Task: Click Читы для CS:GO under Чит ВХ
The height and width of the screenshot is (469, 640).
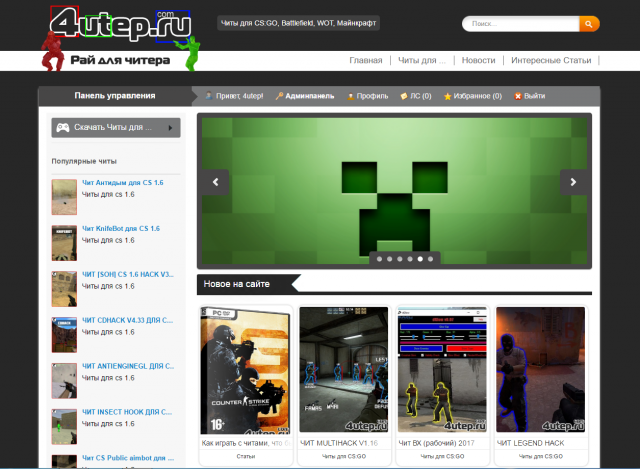Action: pos(442,456)
